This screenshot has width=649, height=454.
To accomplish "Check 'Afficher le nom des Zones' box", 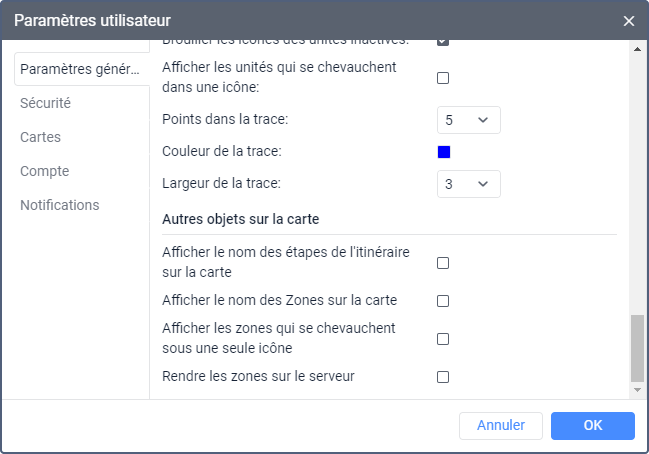I will tap(443, 301).
